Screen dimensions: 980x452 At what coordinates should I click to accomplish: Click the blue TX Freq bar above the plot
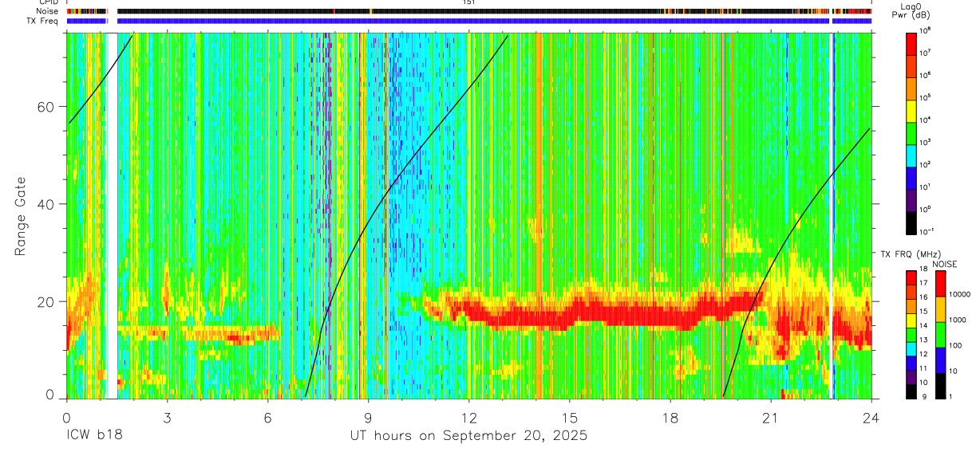point(468,21)
